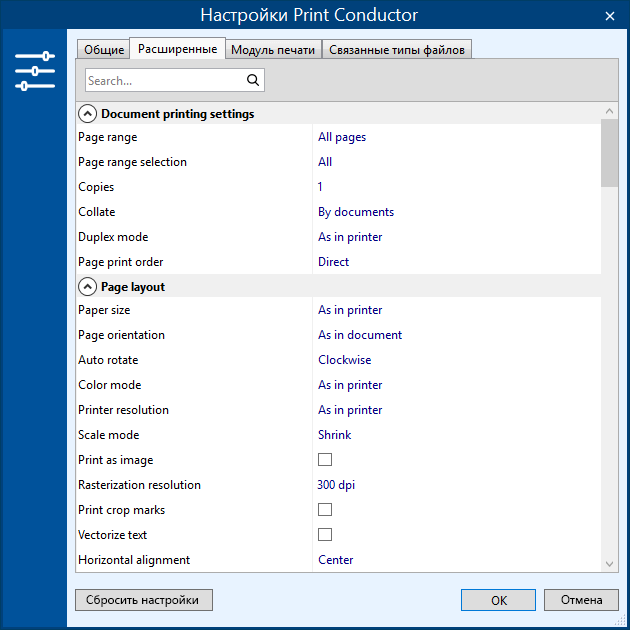Select the Page range selection label
Viewport: 630px width, 630px height.
[132, 162]
